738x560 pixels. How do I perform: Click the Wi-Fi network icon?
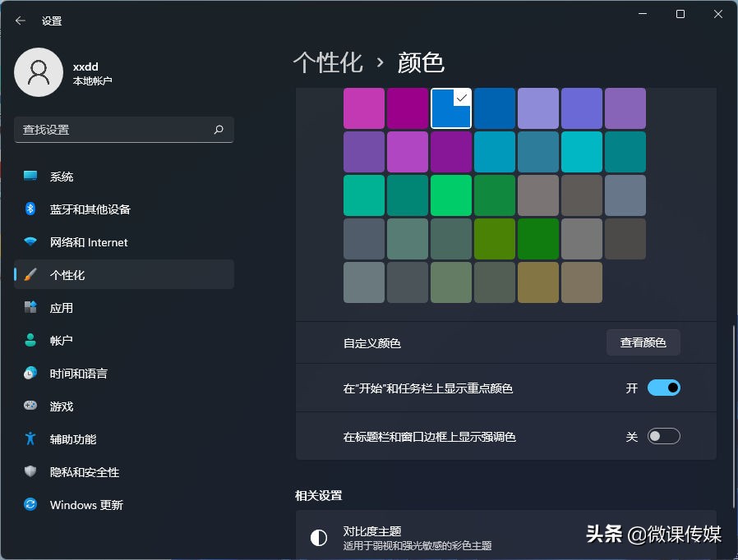[30, 241]
